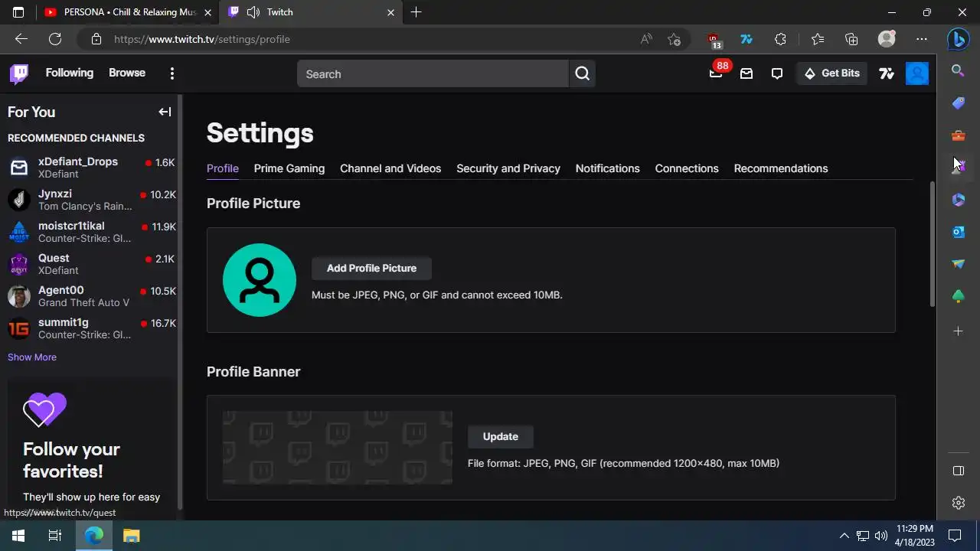
Task: Click the 7TV extension icon in browser toolbar
Action: (746, 39)
